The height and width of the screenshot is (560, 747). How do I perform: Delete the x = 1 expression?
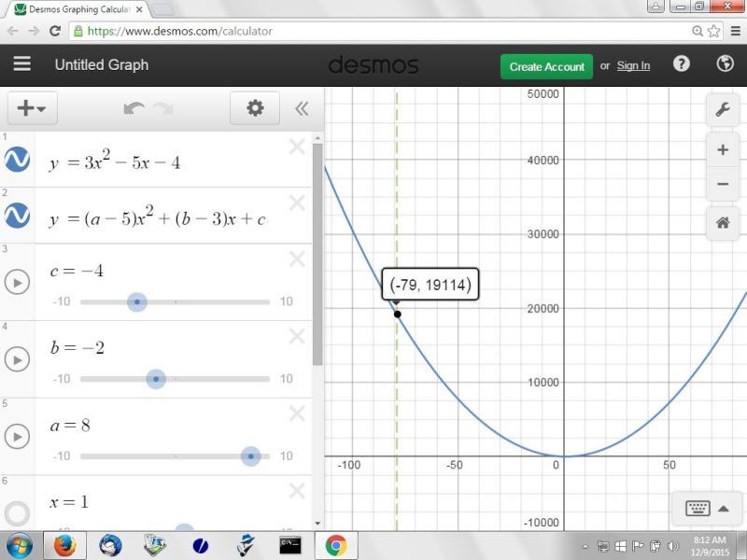coord(297,491)
